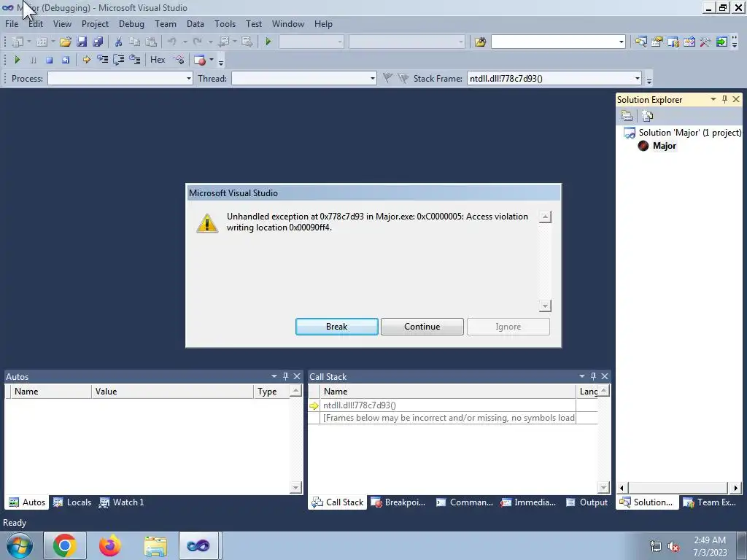
Task: Open the Find combo box dropdown
Action: 622,42
